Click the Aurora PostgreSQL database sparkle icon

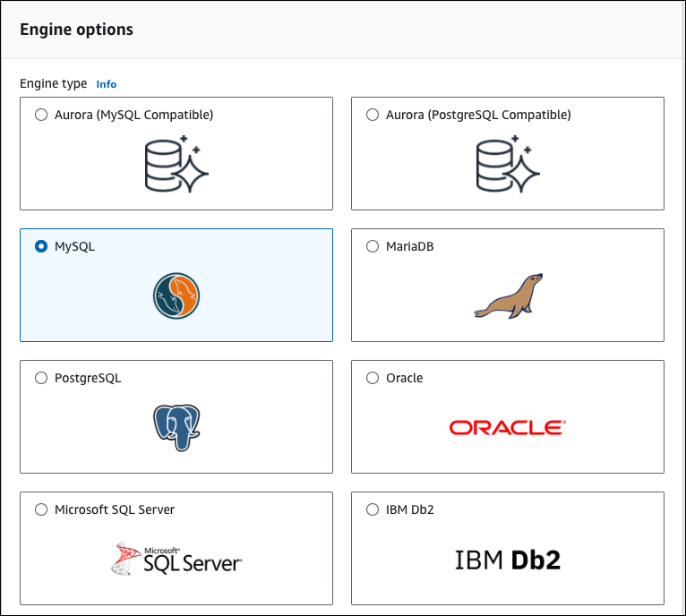(x=508, y=164)
